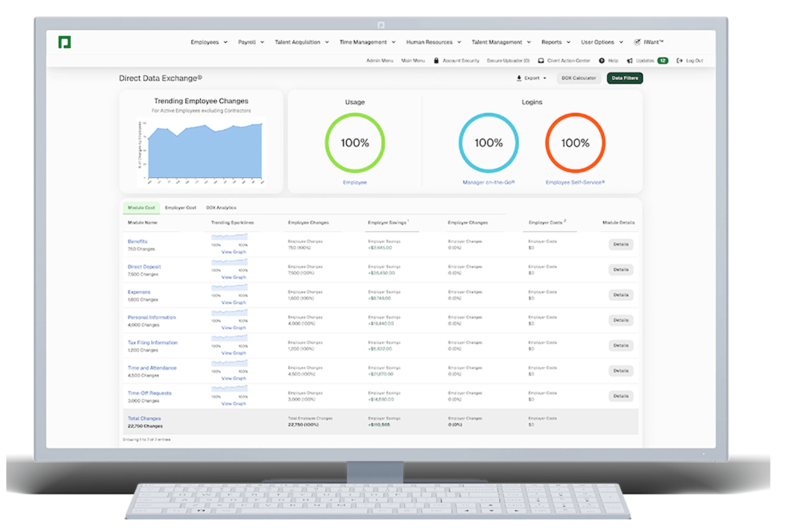Click the green Paycom logo
798x532 pixels.
65,42
